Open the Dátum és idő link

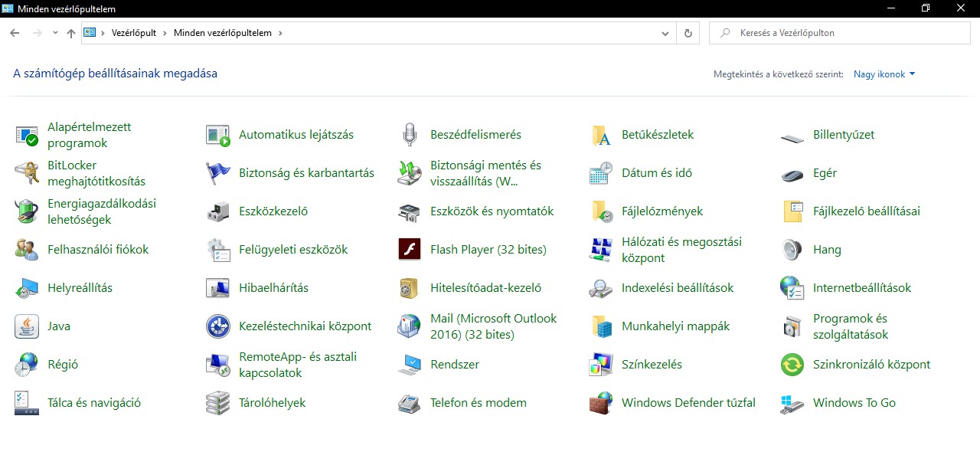(657, 173)
